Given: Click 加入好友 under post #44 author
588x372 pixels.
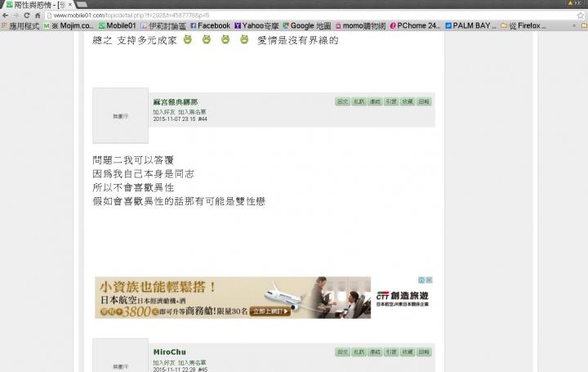Looking at the screenshot, I should coord(164,112).
